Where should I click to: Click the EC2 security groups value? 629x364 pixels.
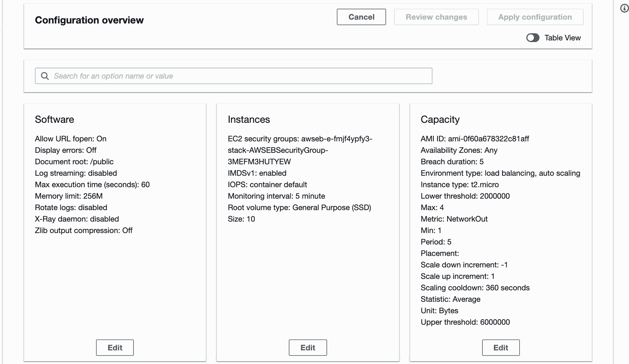click(x=300, y=150)
